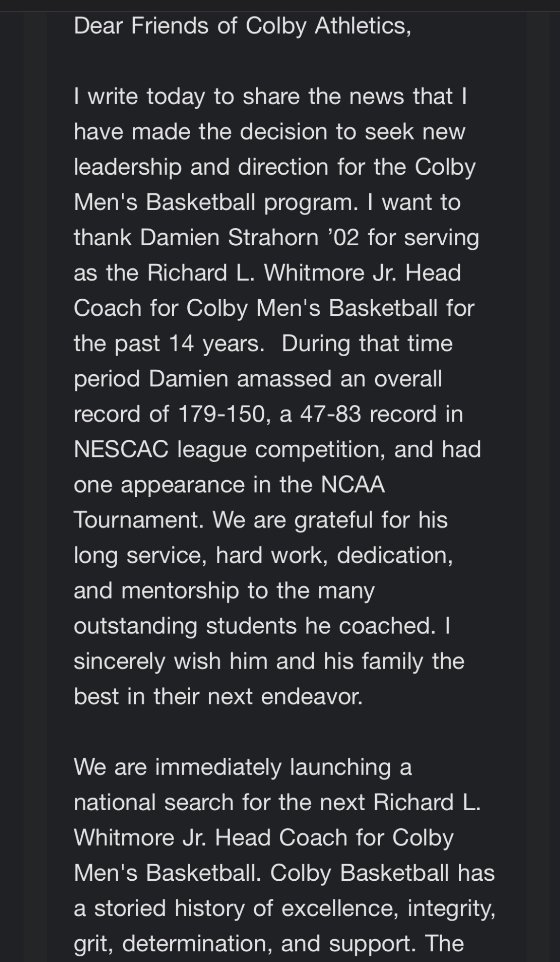Screen dimensions: 560x962
Task: Click the phrase 'national search'
Action: pos(154,802)
